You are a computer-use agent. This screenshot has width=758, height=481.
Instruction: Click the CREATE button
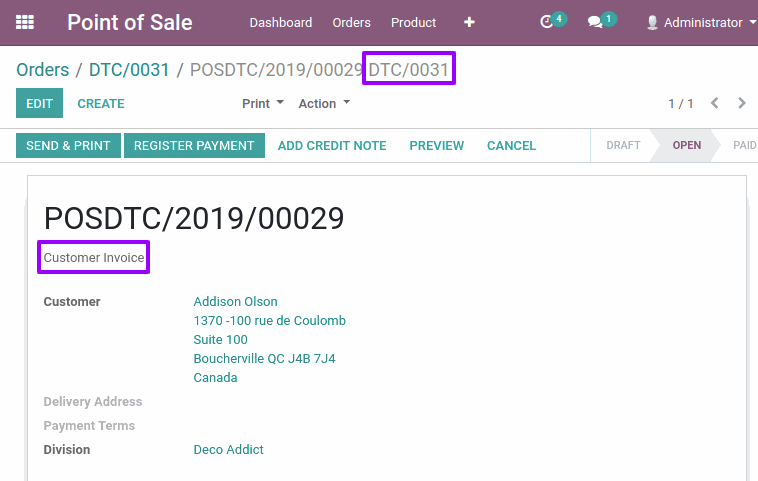(x=101, y=103)
